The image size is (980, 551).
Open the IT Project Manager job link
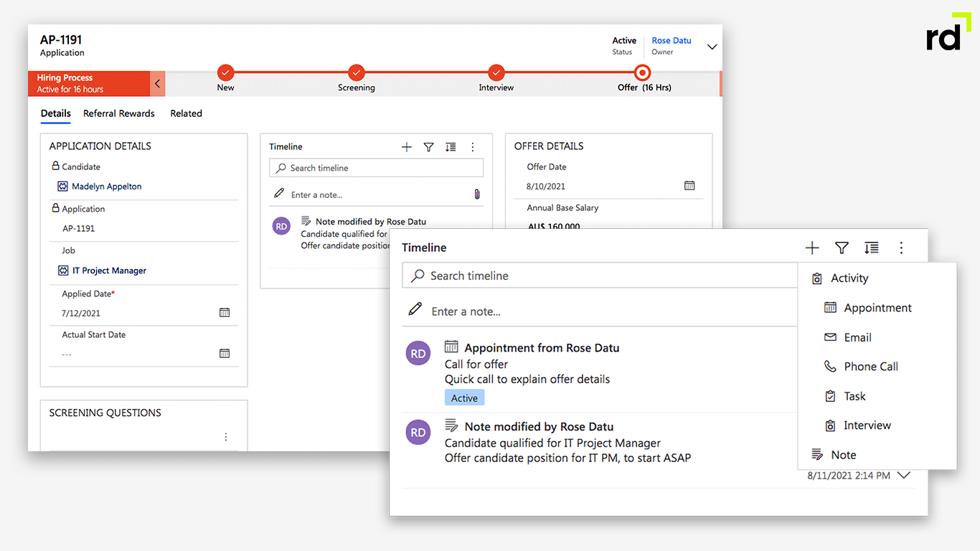point(109,271)
